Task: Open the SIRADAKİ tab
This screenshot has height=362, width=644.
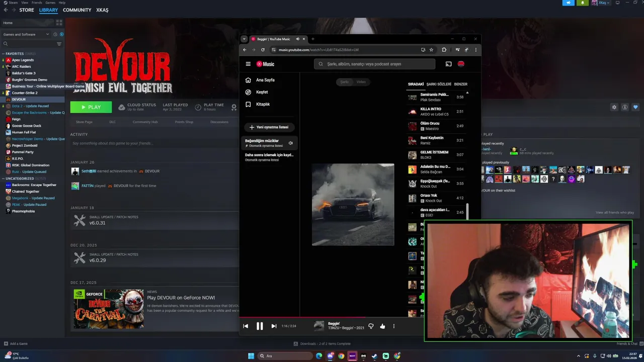Action: pos(416,84)
